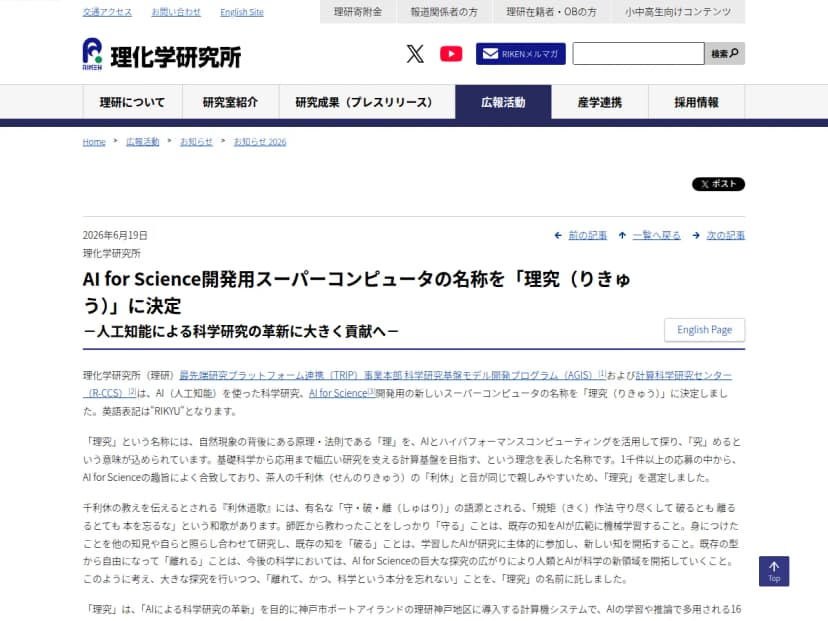Open the AI for Science glossary link
This screenshot has height=621, width=828.
pos(342,393)
